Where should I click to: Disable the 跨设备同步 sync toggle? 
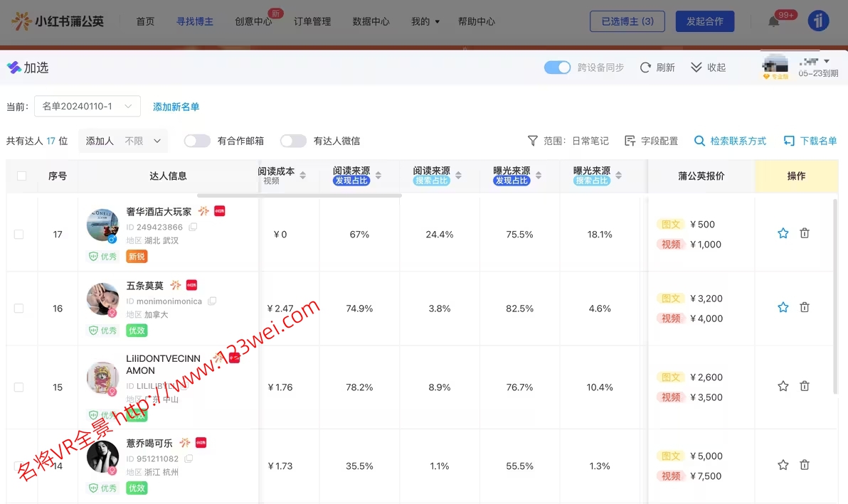[557, 67]
